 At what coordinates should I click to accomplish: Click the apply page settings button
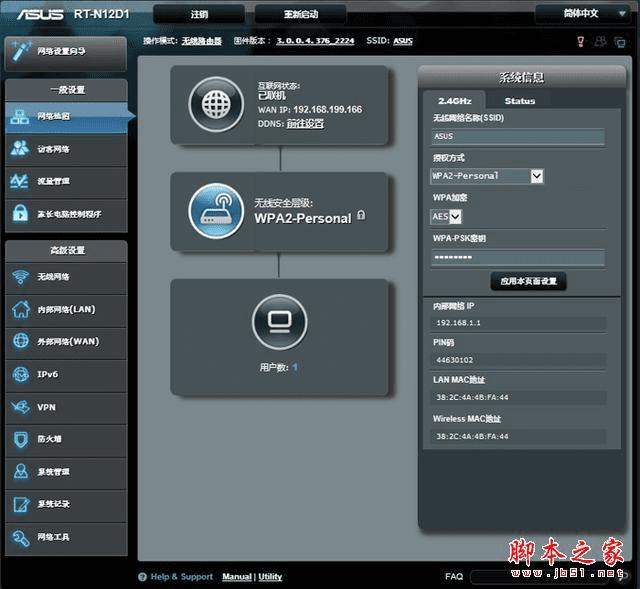coord(528,281)
